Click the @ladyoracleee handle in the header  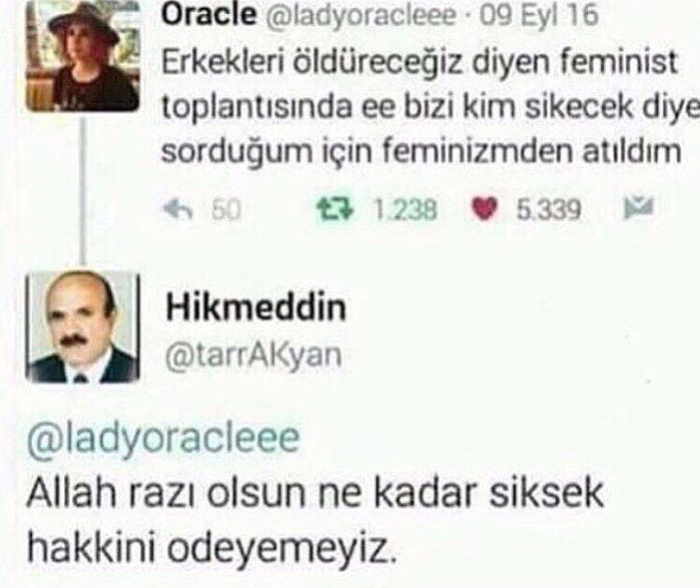(x=360, y=16)
